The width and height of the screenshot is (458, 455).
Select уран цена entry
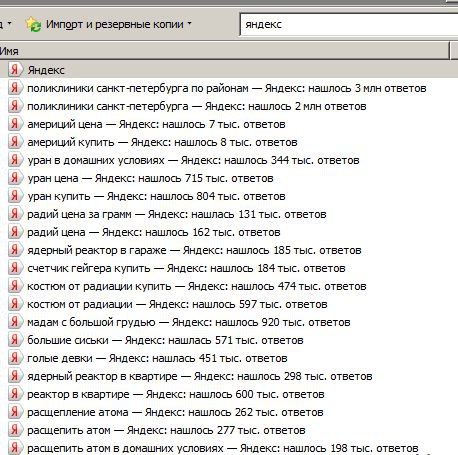click(x=150, y=178)
